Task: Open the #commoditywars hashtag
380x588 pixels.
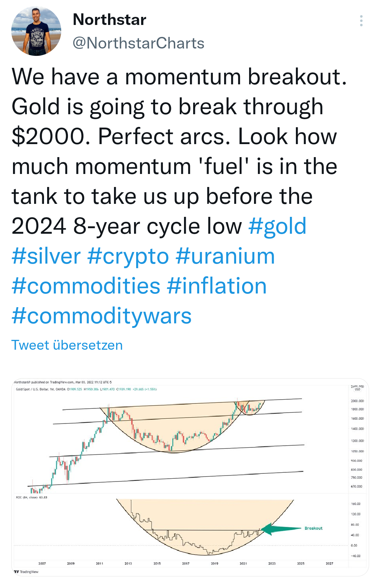Action: 101,316
